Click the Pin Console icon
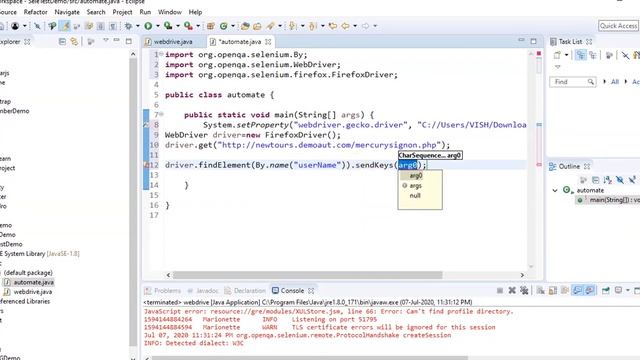The image size is (640, 360). coord(606,290)
